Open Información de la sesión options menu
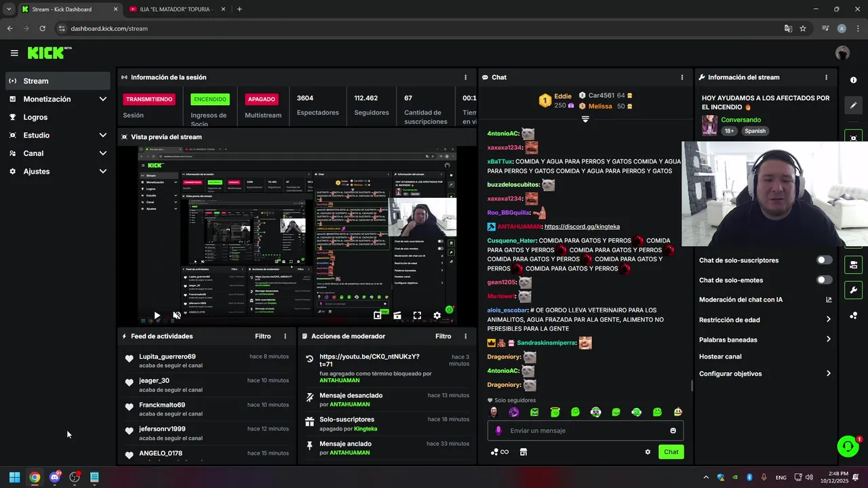The image size is (868, 488). pyautogui.click(x=465, y=77)
